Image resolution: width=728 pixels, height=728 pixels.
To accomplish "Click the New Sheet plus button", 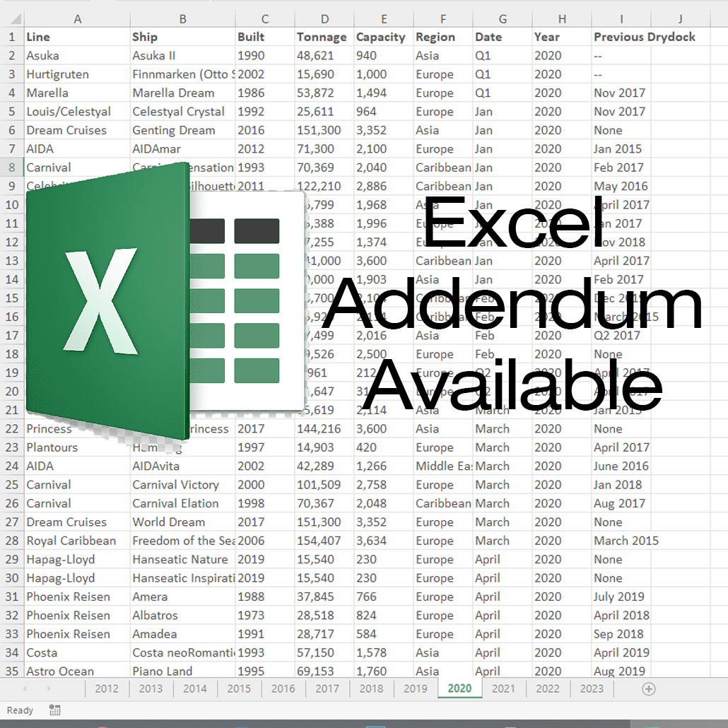I will coord(648,688).
